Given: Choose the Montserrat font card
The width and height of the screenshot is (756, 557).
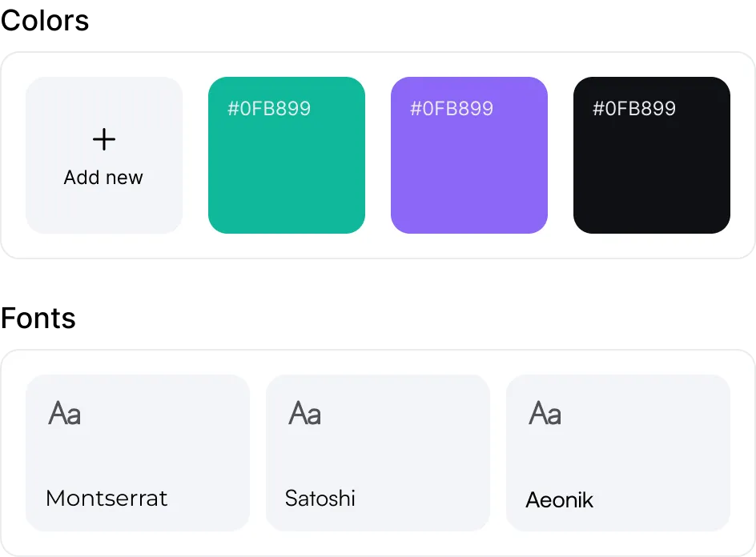Looking at the screenshot, I should [138, 456].
